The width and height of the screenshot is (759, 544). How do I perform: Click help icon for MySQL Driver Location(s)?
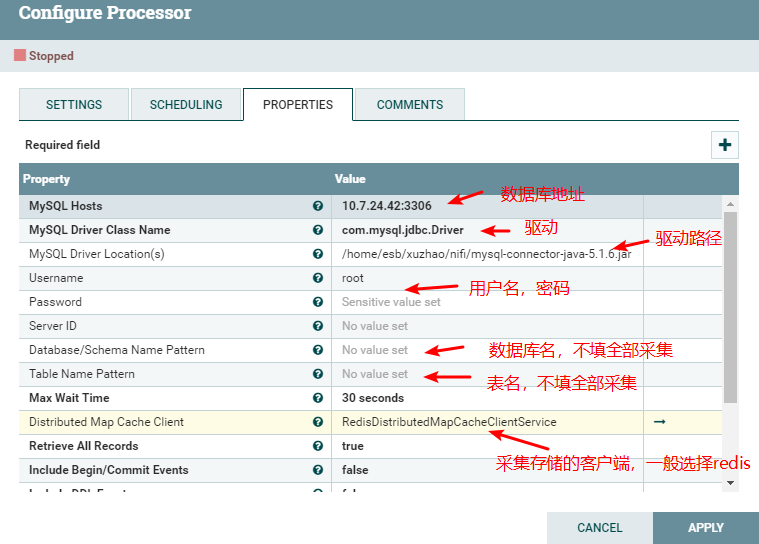(x=318, y=254)
